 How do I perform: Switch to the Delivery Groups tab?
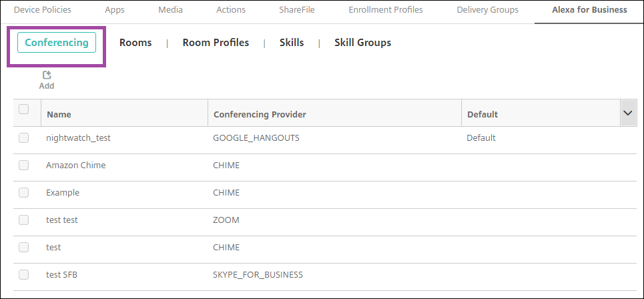[487, 10]
